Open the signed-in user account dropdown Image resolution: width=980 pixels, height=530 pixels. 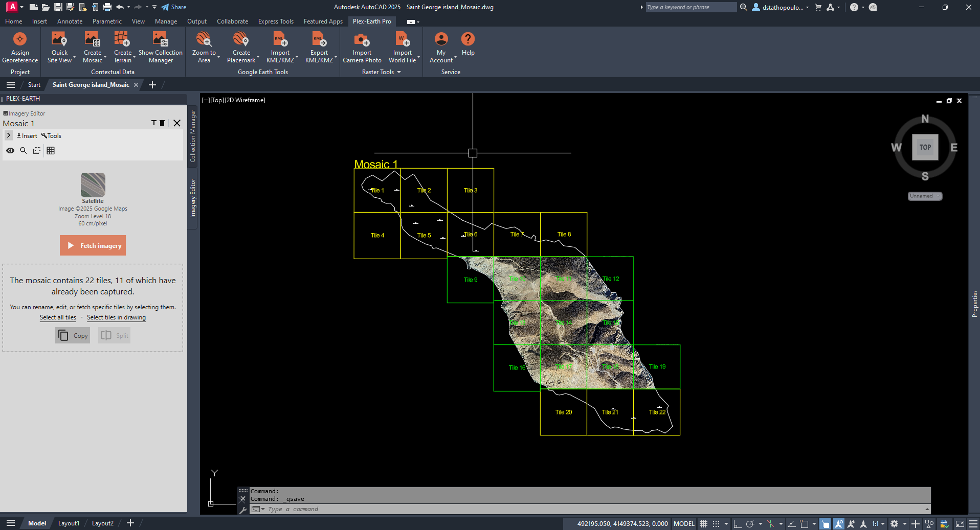[x=781, y=7]
